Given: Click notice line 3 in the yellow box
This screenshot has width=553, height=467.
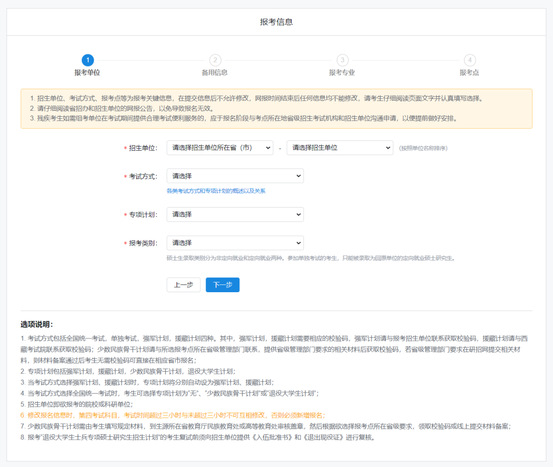Looking at the screenshot, I should 244,118.
